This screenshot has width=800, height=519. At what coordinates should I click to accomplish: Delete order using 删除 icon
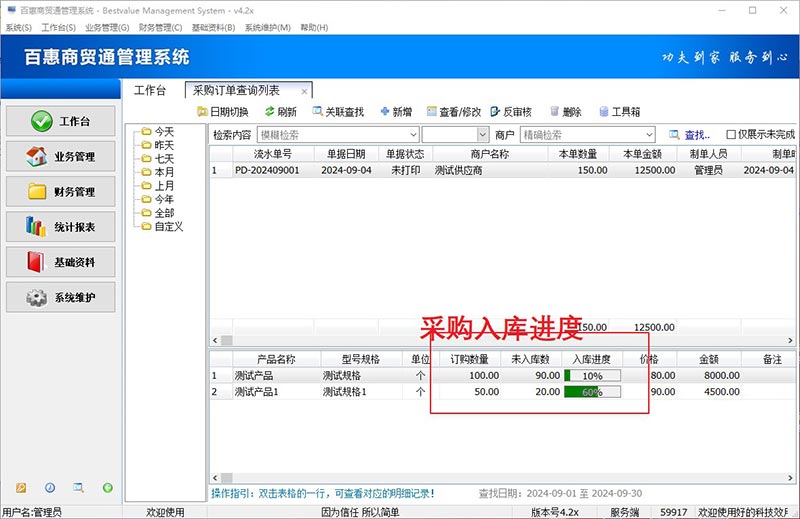566,112
